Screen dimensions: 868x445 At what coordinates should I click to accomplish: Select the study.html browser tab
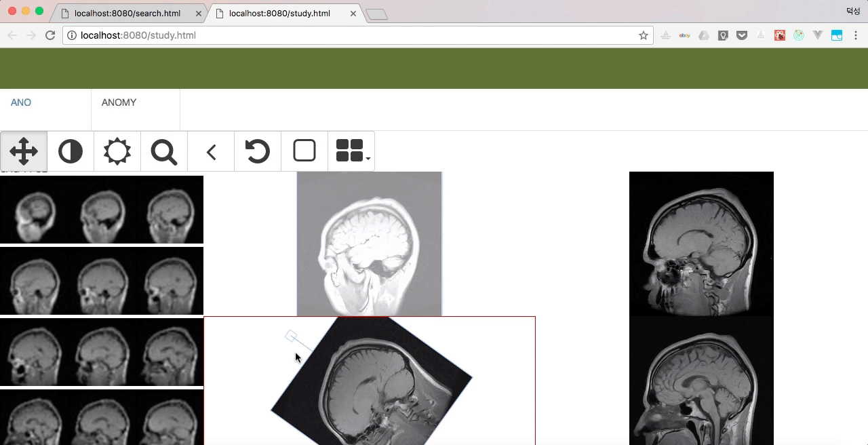[x=280, y=14]
